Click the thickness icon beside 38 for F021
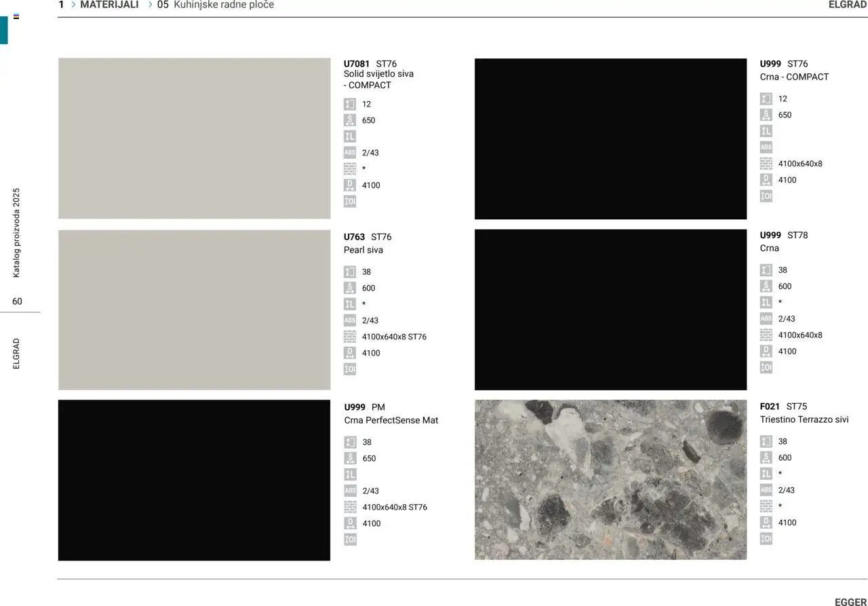 click(x=766, y=442)
